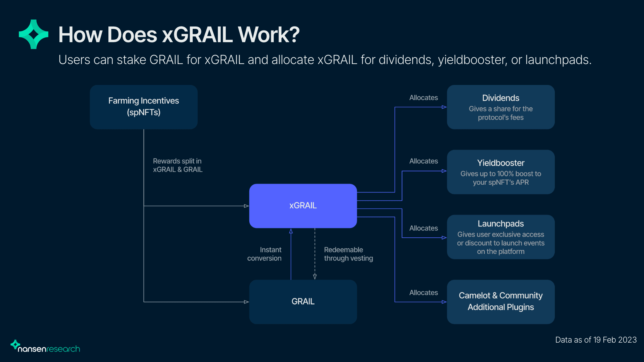Click the 'Redeemable through vesting' label

click(348, 254)
